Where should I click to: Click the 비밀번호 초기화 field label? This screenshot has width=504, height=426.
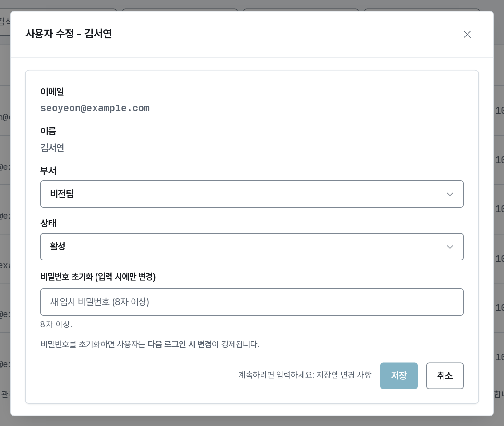pyautogui.click(x=98, y=277)
